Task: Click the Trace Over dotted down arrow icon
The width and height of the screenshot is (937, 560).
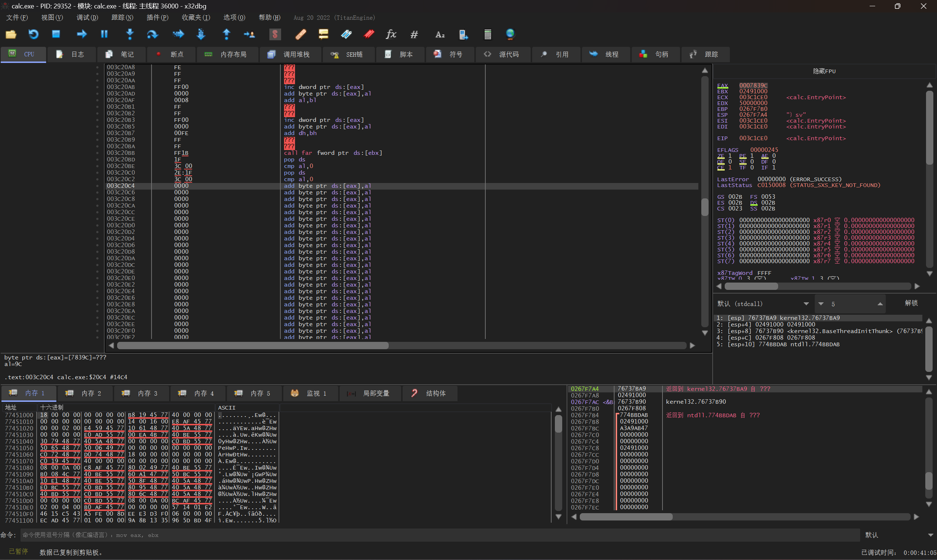Action: (x=201, y=34)
